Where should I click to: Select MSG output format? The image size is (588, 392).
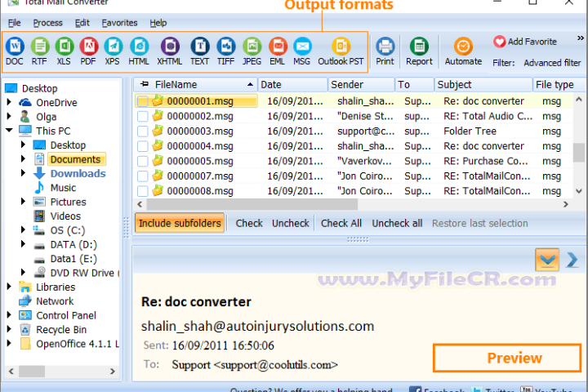point(302,51)
